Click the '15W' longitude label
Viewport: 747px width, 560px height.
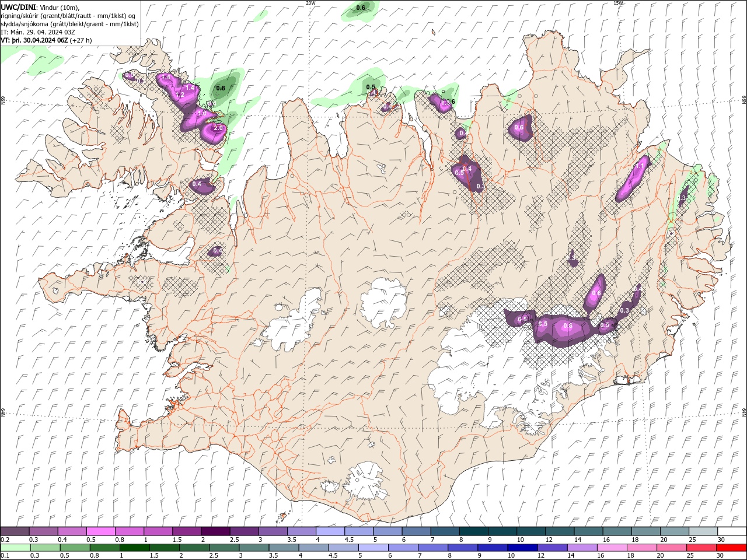pyautogui.click(x=618, y=3)
